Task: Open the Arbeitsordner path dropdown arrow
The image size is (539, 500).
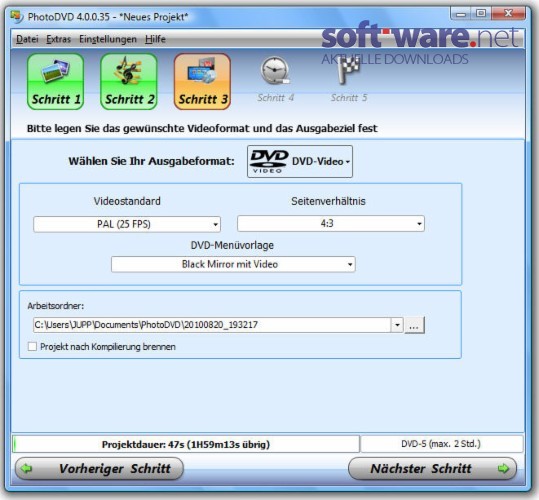Action: coord(397,325)
